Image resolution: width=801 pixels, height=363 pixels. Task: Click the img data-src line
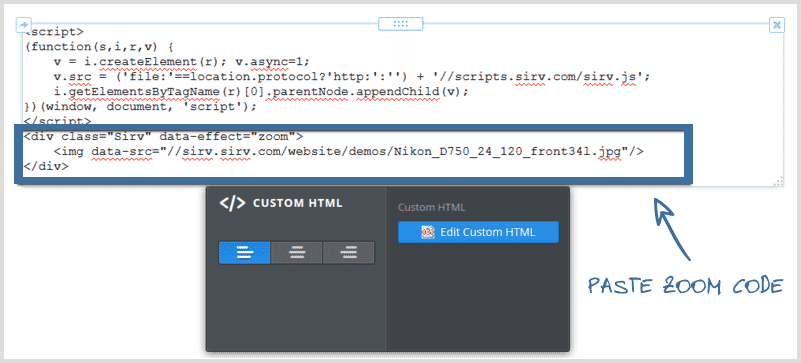[x=348, y=151]
